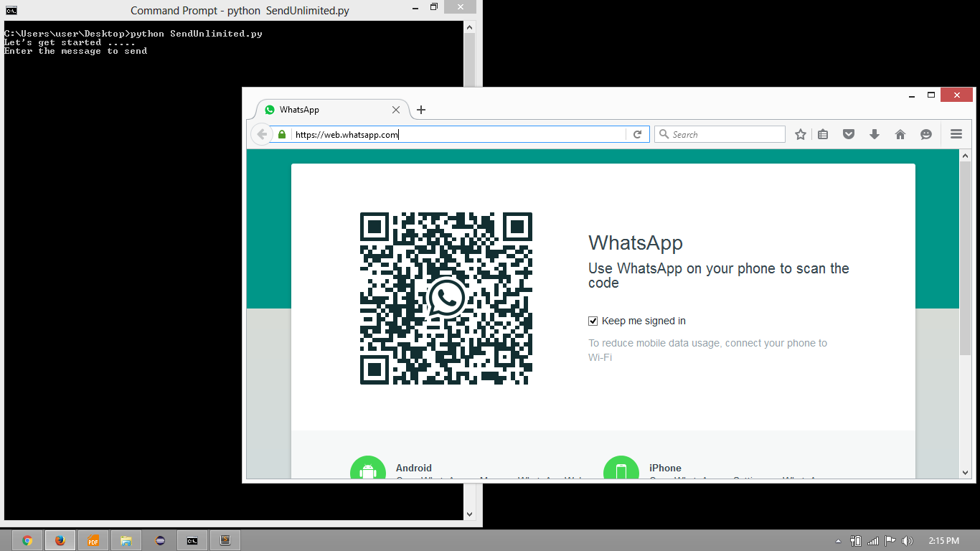Show hidden tray icons arrow
Image resolution: width=980 pixels, height=551 pixels.
click(x=838, y=541)
